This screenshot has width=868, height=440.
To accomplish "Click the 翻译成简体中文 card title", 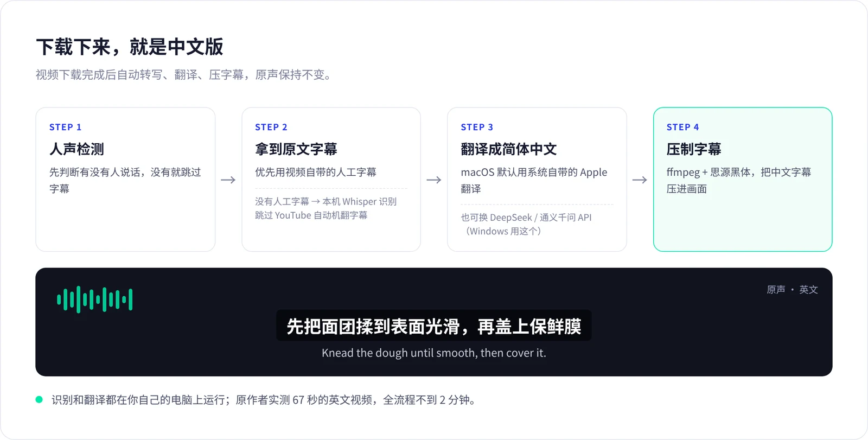I will (x=509, y=149).
